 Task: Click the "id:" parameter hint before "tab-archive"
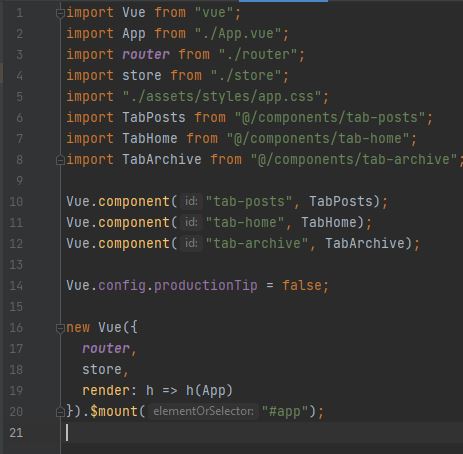coord(191,243)
